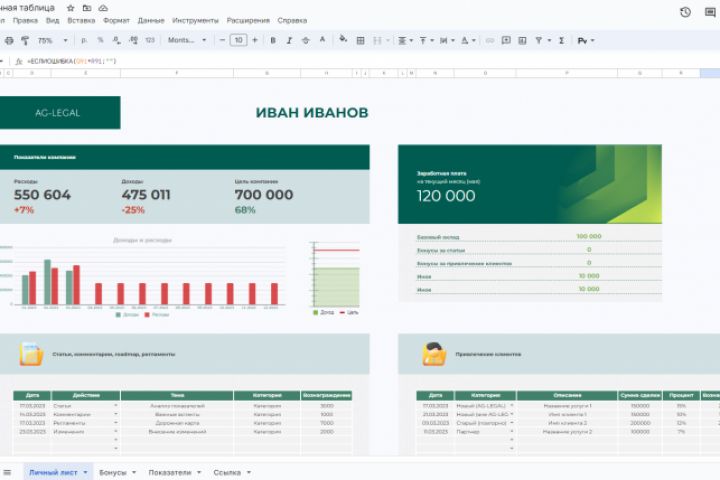The width and height of the screenshot is (720, 480).
Task: Select the 550 604 expenses value
Action: click(x=42, y=195)
